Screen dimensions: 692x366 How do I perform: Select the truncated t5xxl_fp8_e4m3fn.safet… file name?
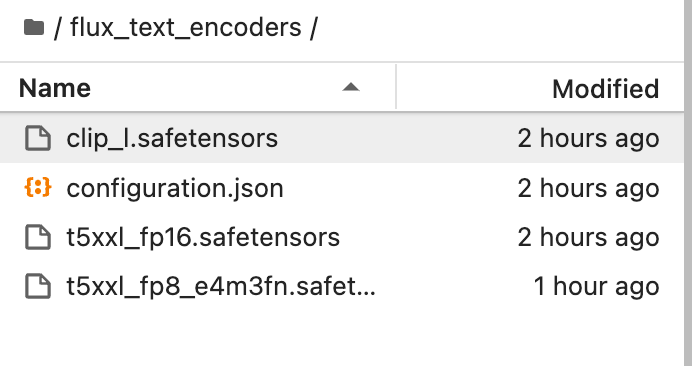pos(221,287)
